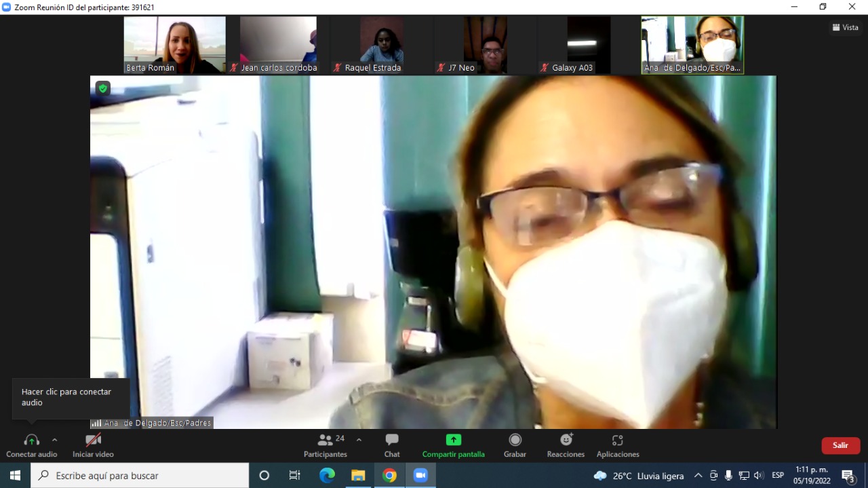Open the Participantes list

coord(325,445)
